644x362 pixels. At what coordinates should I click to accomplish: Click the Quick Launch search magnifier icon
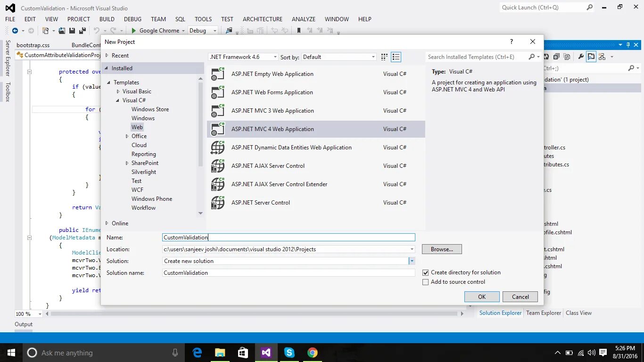tap(589, 8)
